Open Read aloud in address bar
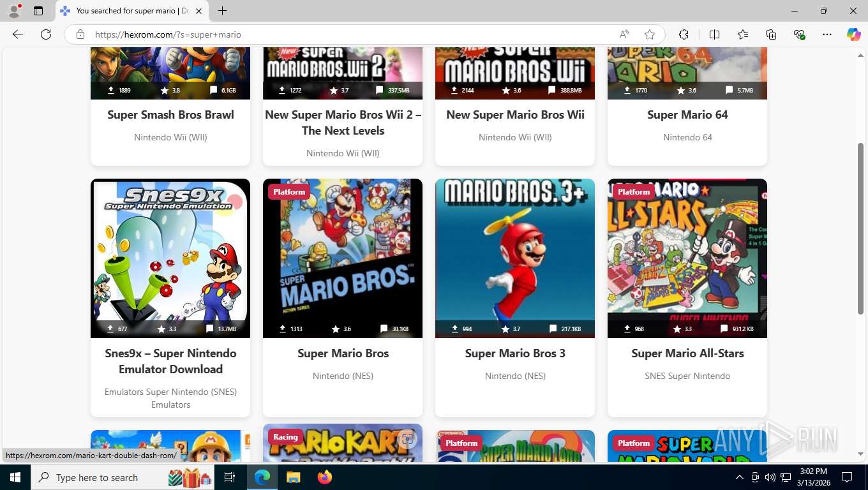Screen dimensions: 868x490 point(624,34)
